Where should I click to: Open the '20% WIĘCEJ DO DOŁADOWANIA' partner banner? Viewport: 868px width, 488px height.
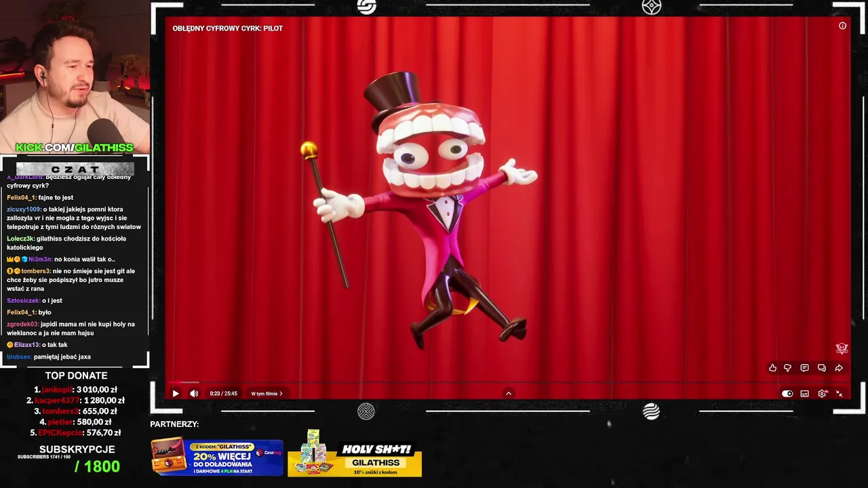tap(217, 457)
